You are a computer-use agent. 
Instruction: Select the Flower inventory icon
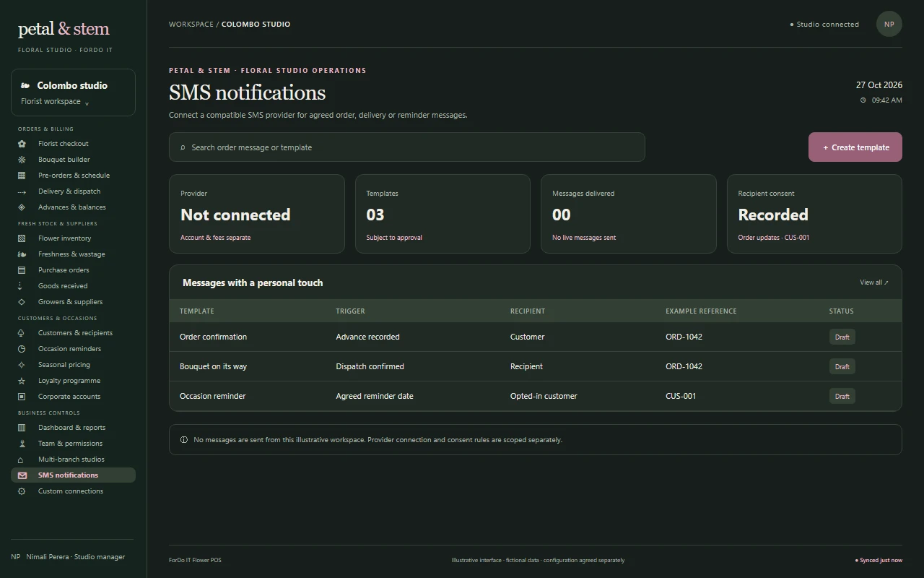[22, 238]
